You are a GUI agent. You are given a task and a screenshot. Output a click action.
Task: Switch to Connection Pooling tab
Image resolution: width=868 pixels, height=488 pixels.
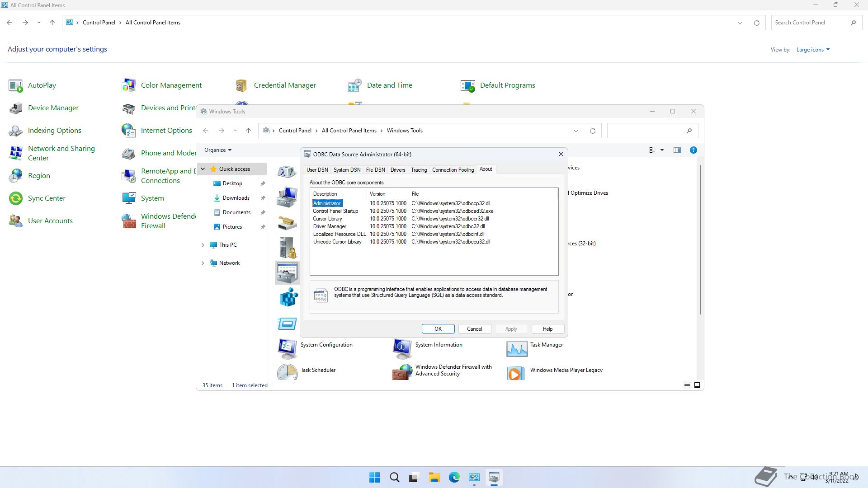pyautogui.click(x=453, y=170)
